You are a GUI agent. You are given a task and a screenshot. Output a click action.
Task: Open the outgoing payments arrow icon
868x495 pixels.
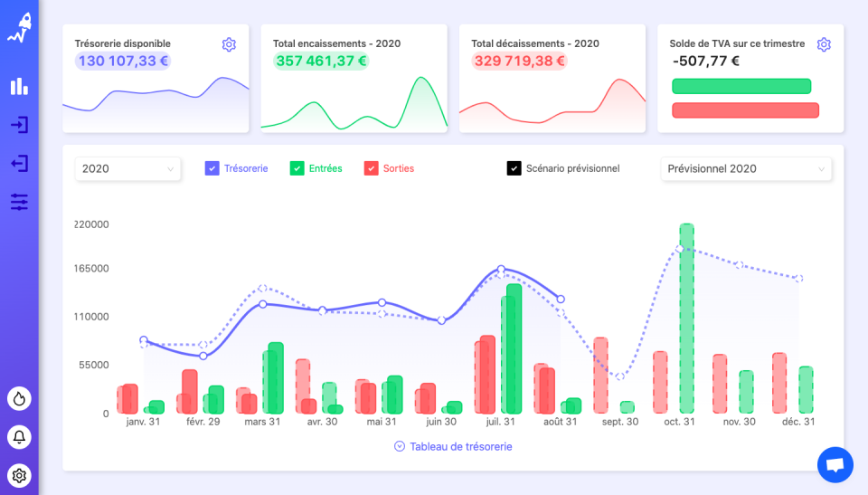(x=19, y=164)
